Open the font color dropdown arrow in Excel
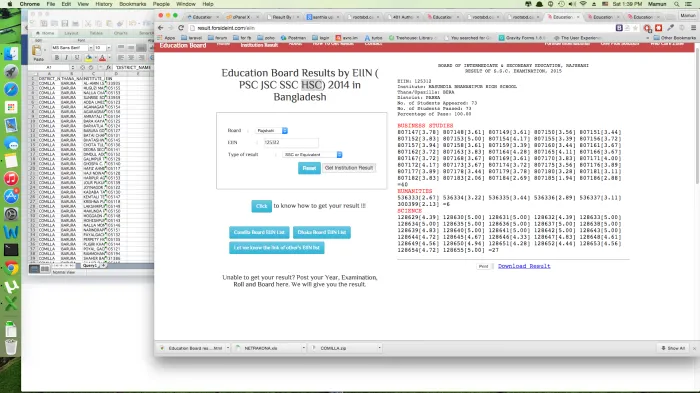Screen dimensions: 700x393 (109, 58)
